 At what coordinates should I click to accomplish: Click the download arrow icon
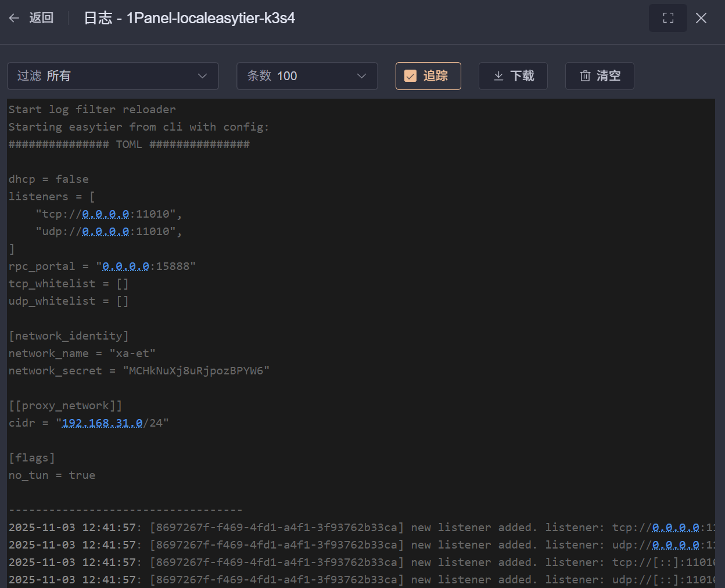click(498, 76)
